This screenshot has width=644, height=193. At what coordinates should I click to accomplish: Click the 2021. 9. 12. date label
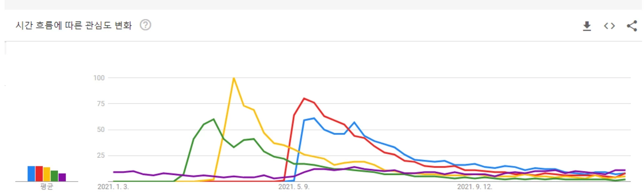tap(475, 187)
